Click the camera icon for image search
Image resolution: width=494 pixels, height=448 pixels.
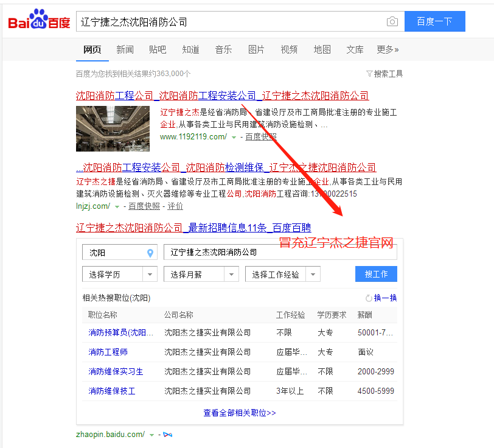(392, 21)
